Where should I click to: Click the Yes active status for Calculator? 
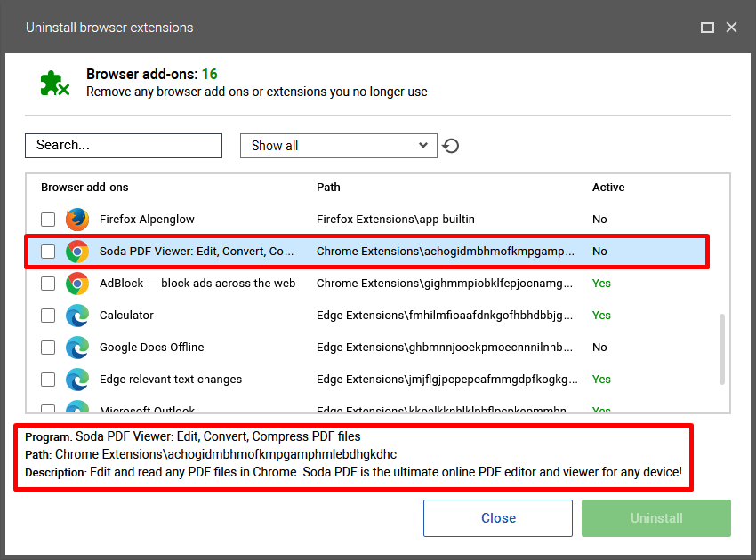coord(601,316)
